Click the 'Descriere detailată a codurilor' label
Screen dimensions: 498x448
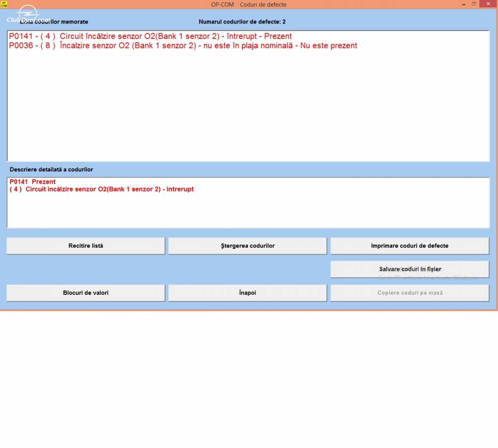(51, 170)
